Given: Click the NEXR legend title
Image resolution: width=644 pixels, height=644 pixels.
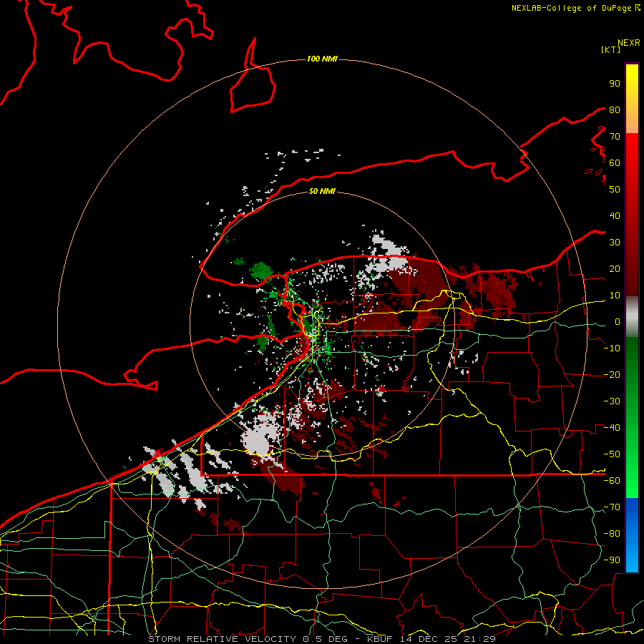Looking at the screenshot, I should coord(628,43).
